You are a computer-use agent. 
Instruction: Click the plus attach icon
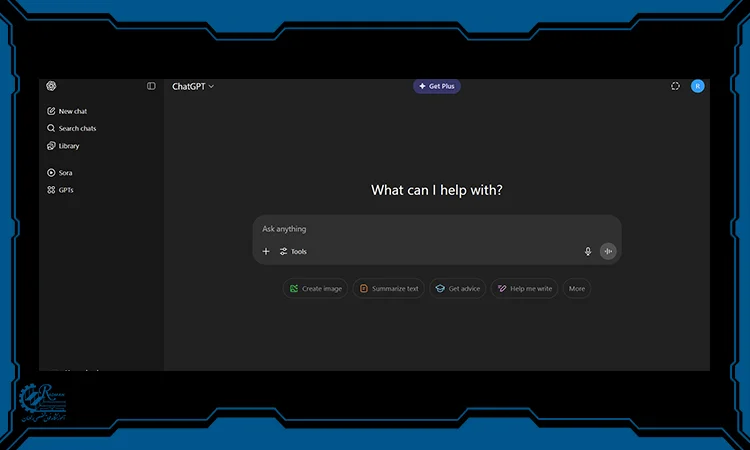click(x=266, y=252)
